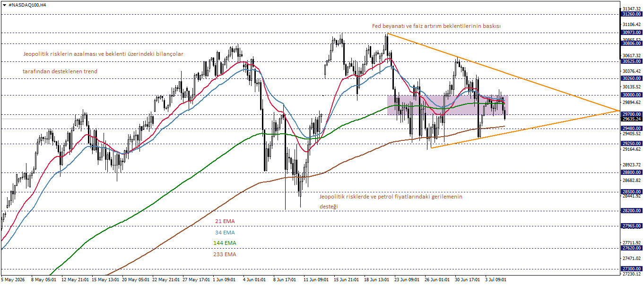Click the 'desteği' annotation text

[x=329, y=207]
